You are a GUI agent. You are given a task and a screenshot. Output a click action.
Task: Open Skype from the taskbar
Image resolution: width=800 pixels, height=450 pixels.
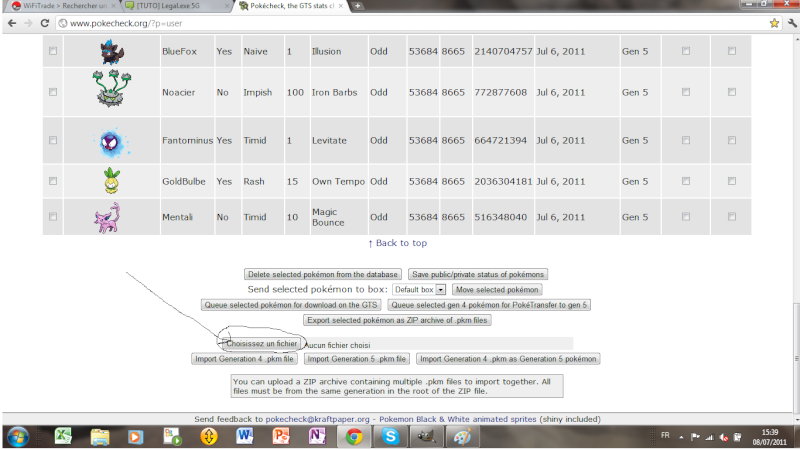[x=390, y=437]
